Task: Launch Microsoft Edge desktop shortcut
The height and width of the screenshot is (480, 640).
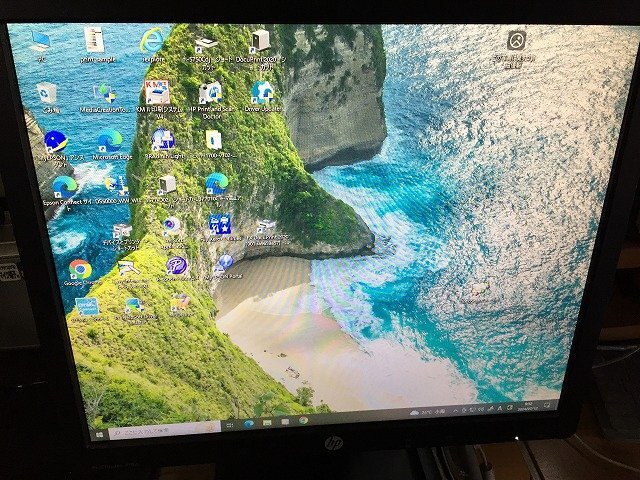Action: [110, 144]
